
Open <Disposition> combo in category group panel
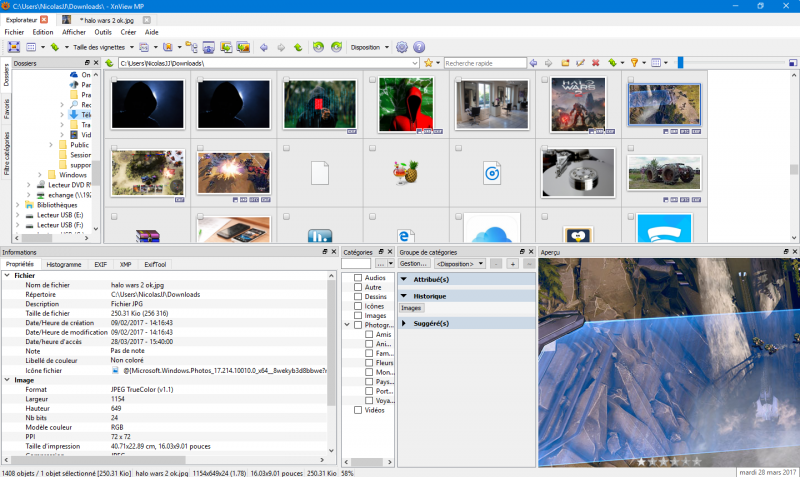click(460, 264)
